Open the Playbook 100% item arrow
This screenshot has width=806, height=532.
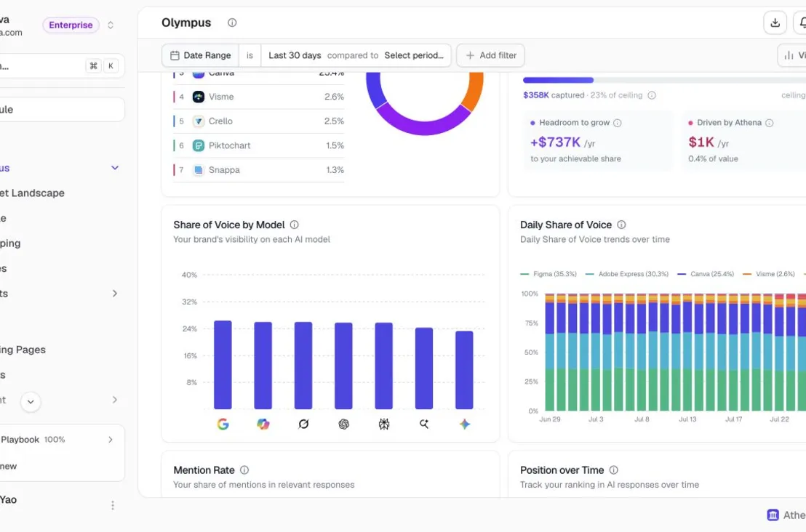click(111, 440)
